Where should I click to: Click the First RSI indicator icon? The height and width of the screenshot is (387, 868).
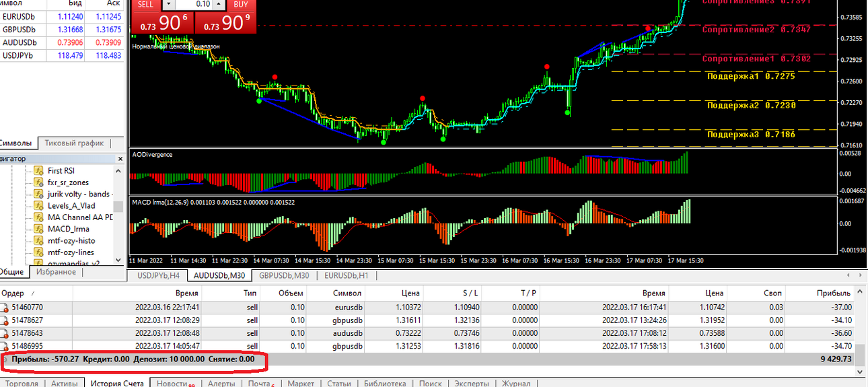pos(38,171)
